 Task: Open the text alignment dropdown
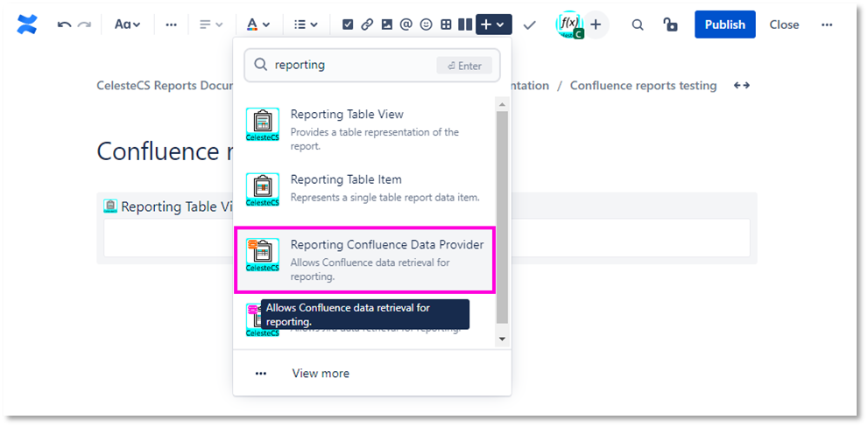211,24
